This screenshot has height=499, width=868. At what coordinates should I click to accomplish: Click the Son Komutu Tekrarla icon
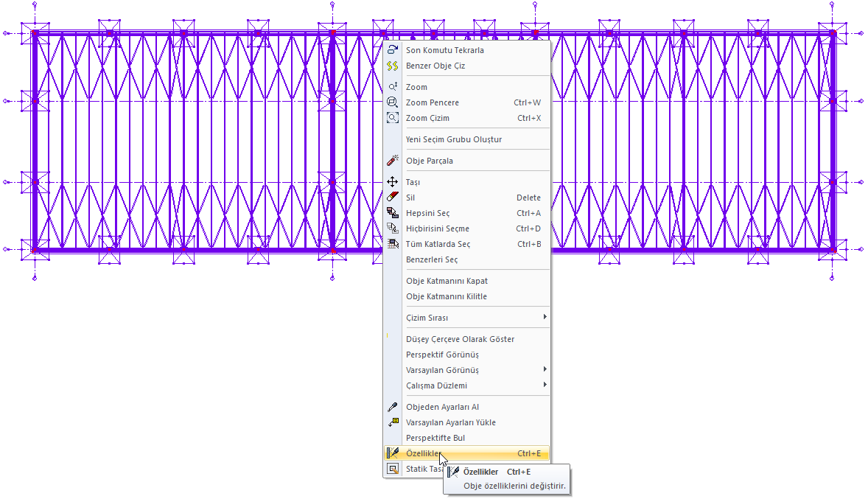click(x=393, y=50)
